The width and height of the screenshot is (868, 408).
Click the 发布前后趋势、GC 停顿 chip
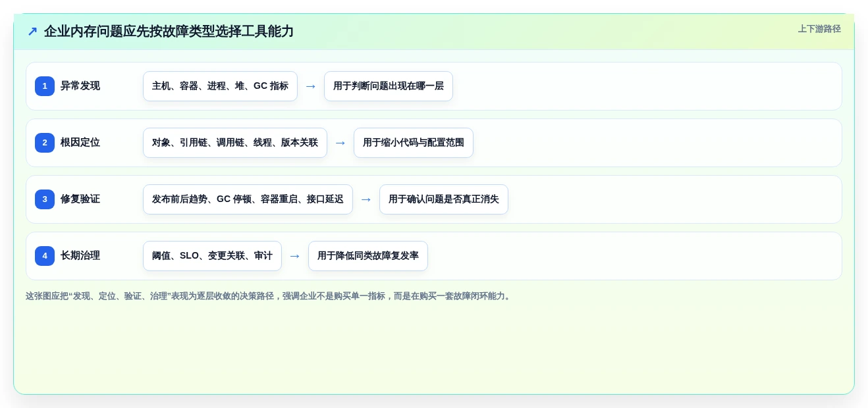coord(248,199)
